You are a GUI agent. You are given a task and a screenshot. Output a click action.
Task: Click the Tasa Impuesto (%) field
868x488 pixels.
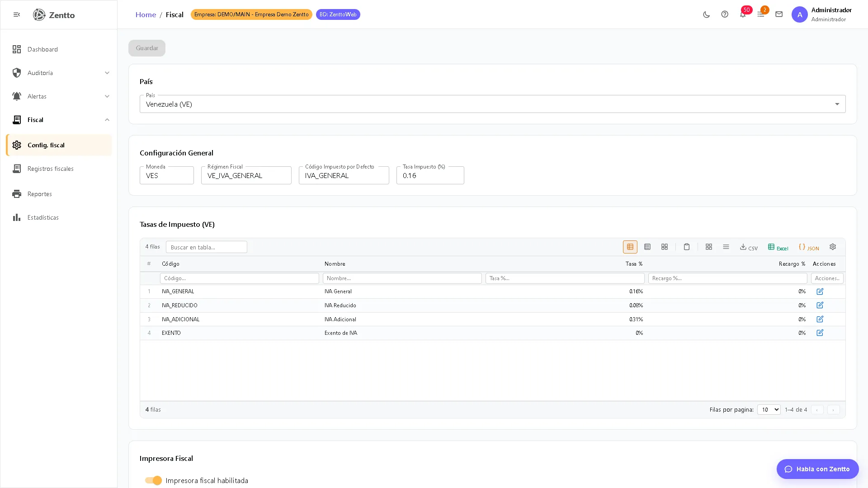point(430,175)
